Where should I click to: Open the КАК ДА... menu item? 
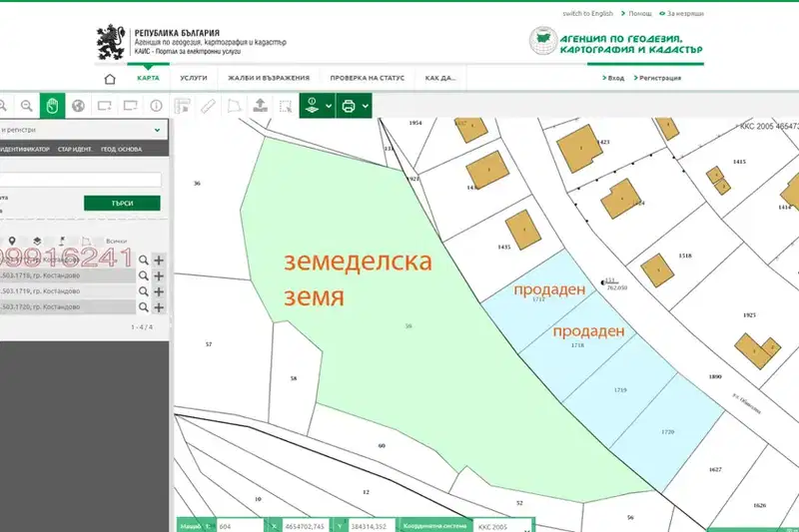(x=440, y=78)
